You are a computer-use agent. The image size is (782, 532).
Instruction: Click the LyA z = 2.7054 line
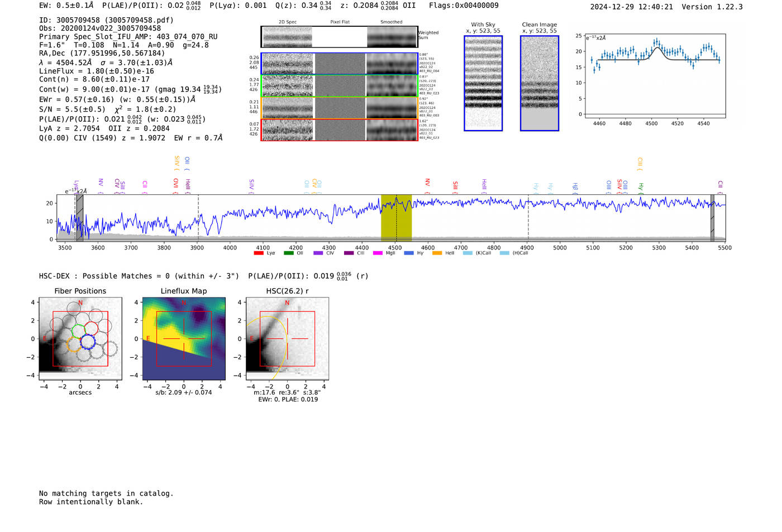click(104, 128)
